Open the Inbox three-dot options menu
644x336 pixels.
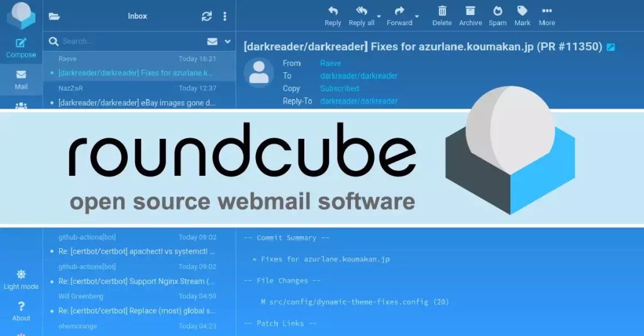point(225,16)
